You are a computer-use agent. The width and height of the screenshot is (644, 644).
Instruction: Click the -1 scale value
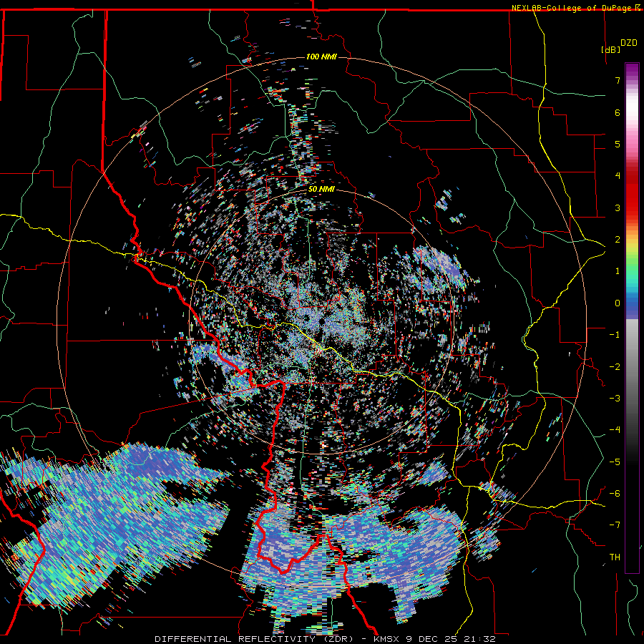coord(615,335)
